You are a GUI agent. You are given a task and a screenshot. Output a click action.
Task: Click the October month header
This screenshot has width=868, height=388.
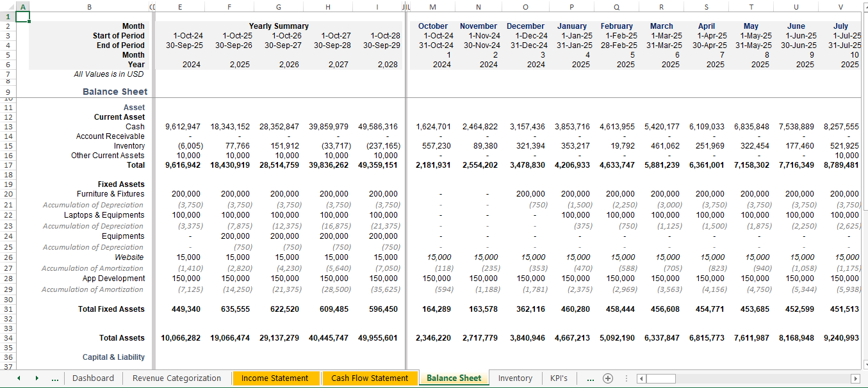tap(433, 26)
